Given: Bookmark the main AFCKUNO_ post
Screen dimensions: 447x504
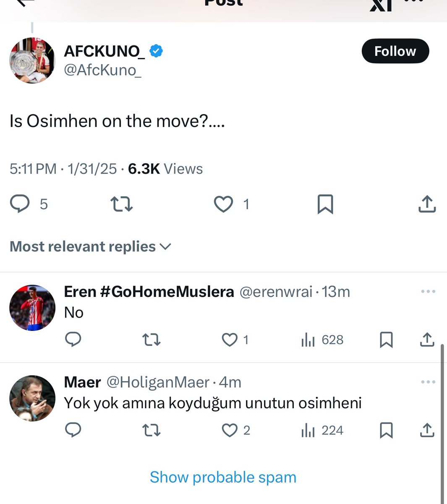Looking at the screenshot, I should [x=325, y=204].
